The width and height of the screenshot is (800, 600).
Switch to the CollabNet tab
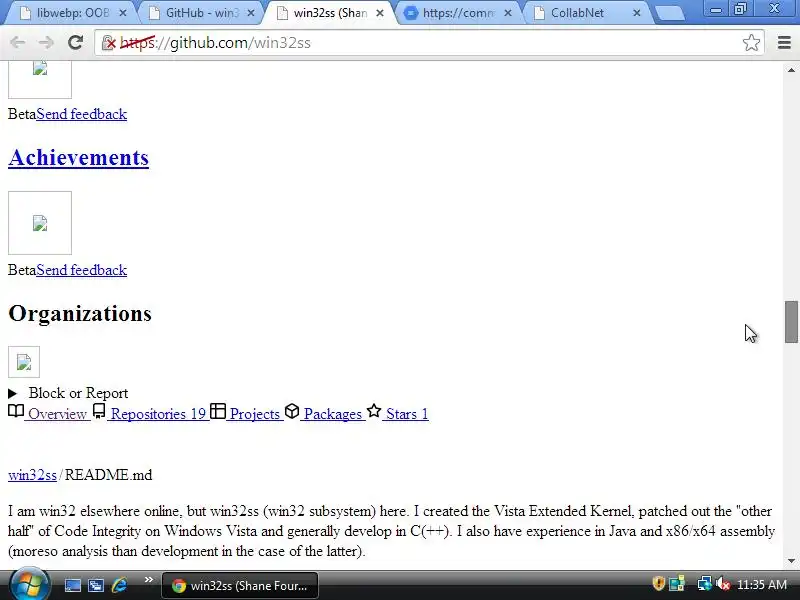[x=587, y=13]
